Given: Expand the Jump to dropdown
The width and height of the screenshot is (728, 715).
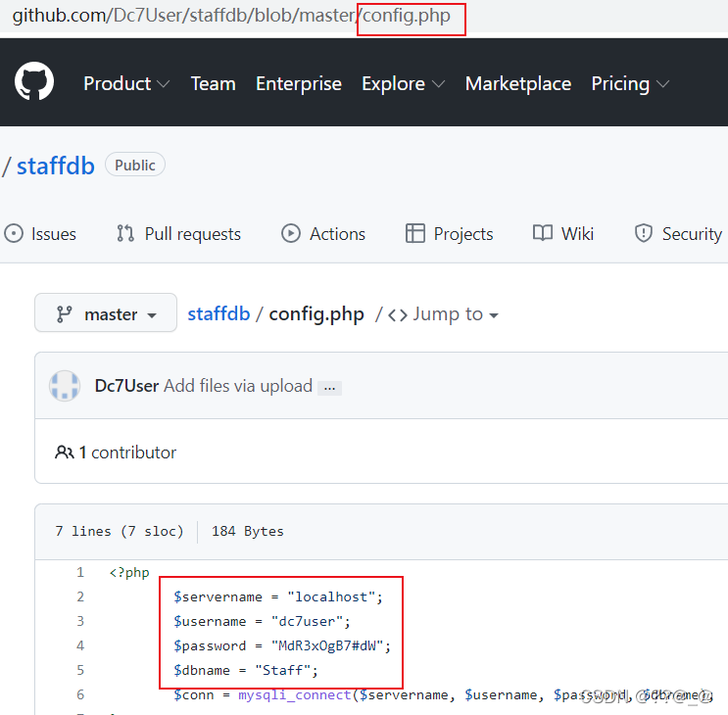Looking at the screenshot, I should coord(455,314).
